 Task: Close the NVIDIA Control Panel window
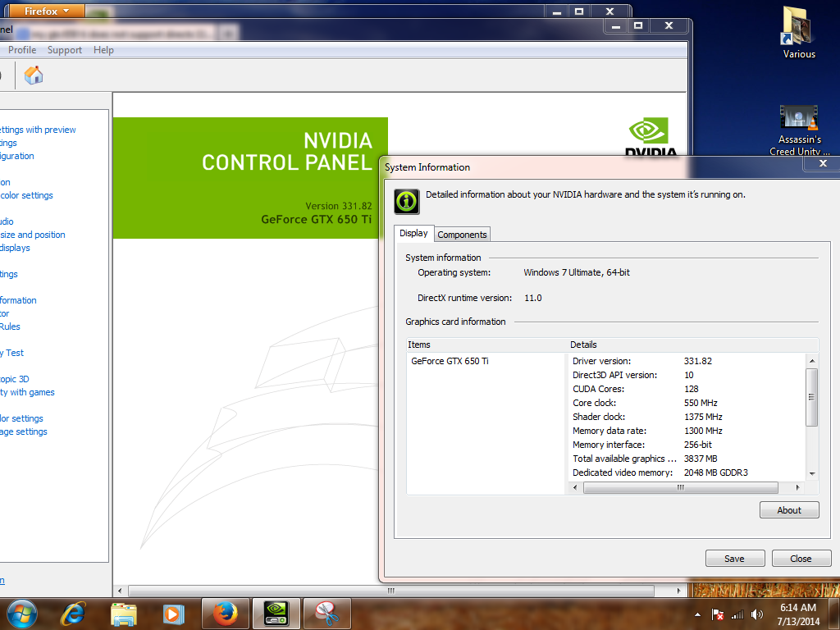point(669,25)
